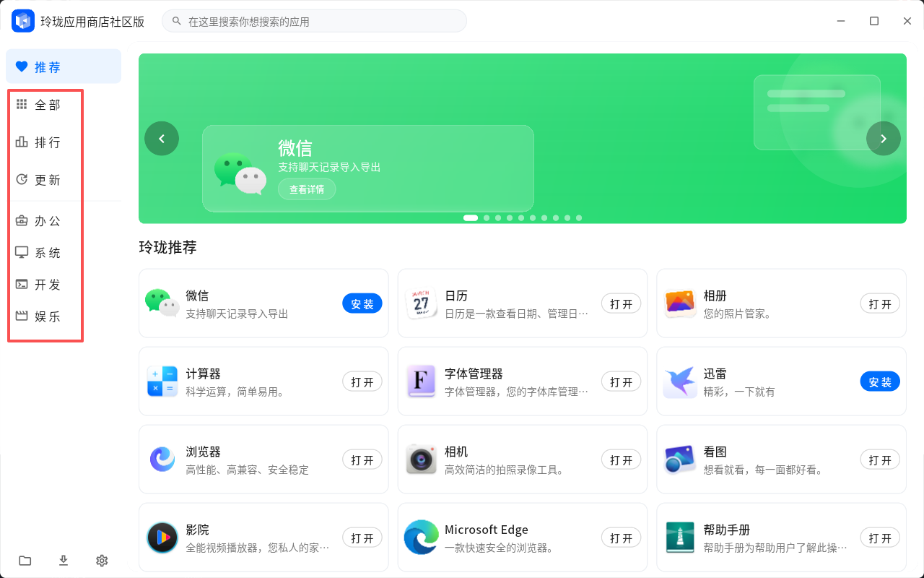Select the first banner page indicator

[471, 217]
